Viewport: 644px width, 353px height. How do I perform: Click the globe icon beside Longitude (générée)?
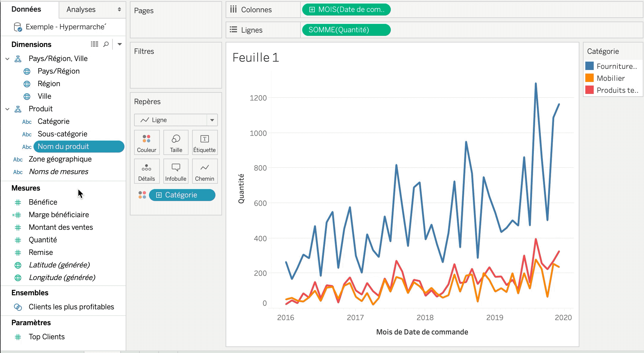[x=18, y=278]
